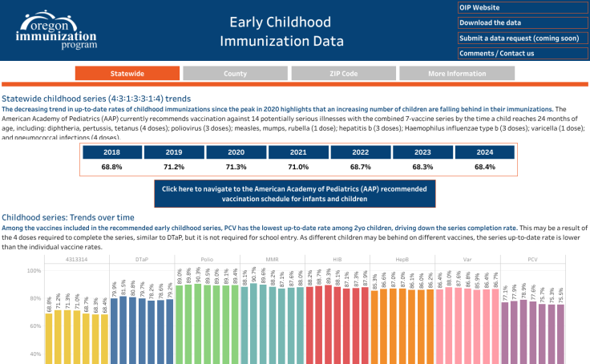Open Submit a data request link

pyautogui.click(x=521, y=38)
